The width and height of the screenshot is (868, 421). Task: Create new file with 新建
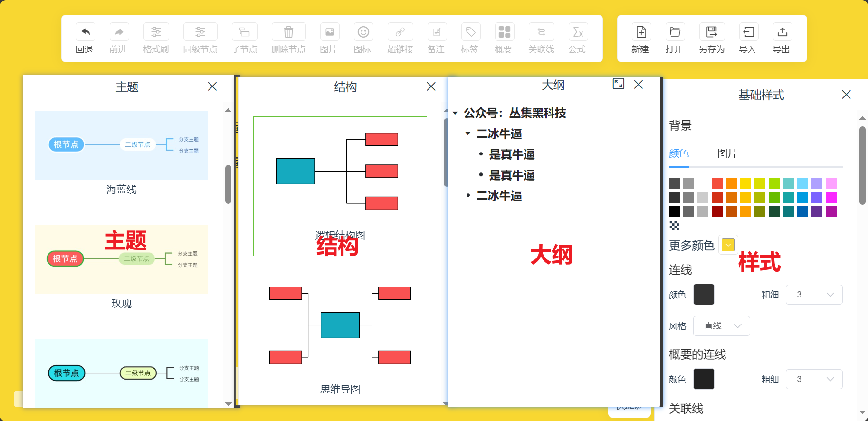point(641,32)
